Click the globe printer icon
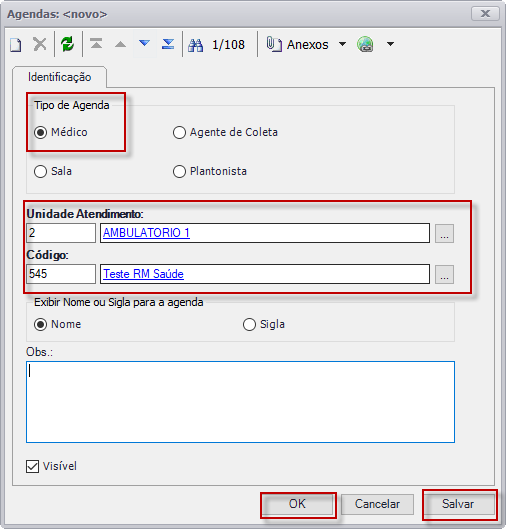Image resolution: width=506 pixels, height=529 pixels. pos(365,44)
